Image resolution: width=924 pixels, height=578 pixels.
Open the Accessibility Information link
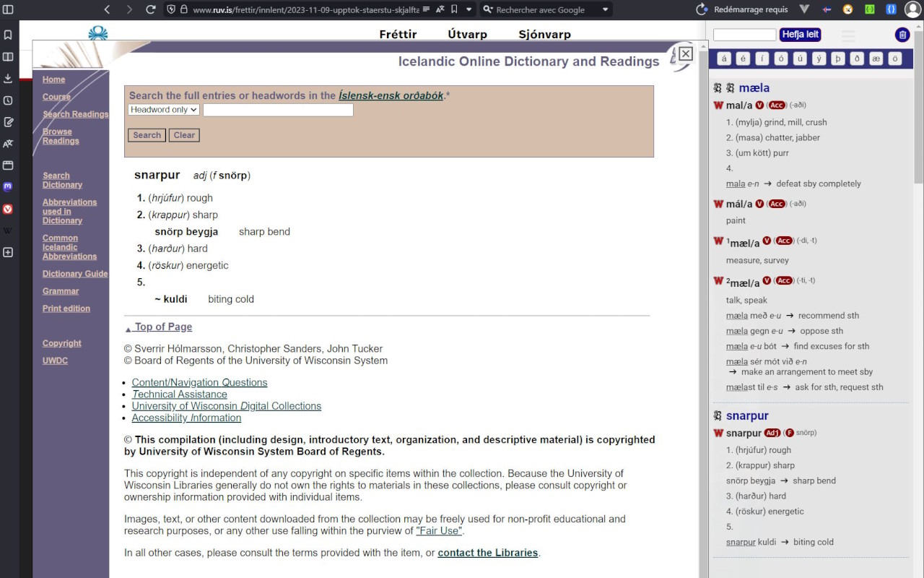coord(186,418)
